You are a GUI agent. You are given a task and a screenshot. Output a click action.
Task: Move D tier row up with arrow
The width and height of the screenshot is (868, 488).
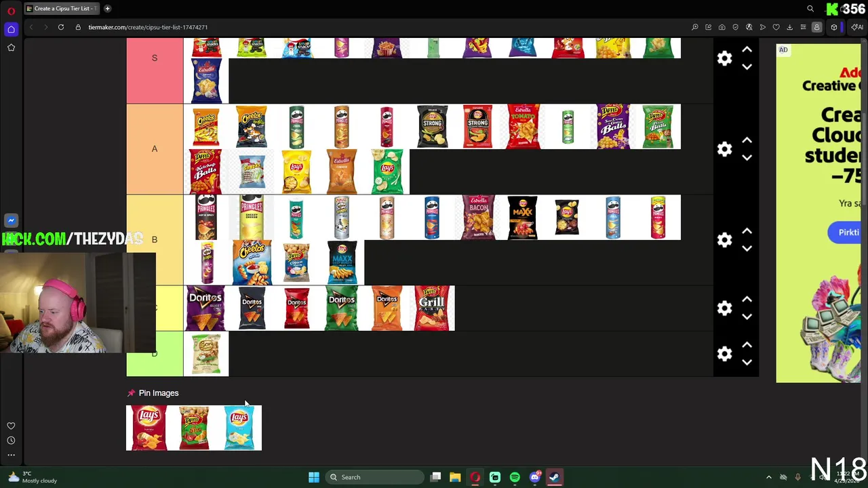747,345
